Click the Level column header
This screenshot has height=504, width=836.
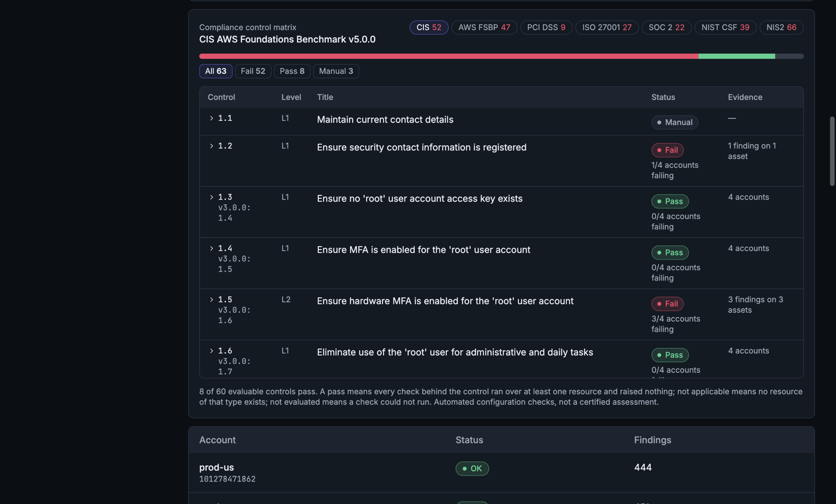(291, 97)
